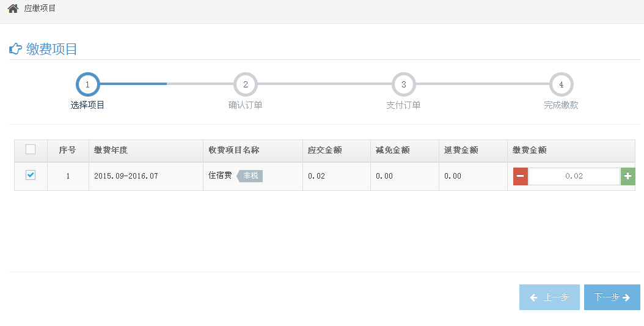Image resolution: width=644 pixels, height=326 pixels.
Task: Click the red minus amount button
Action: click(521, 176)
